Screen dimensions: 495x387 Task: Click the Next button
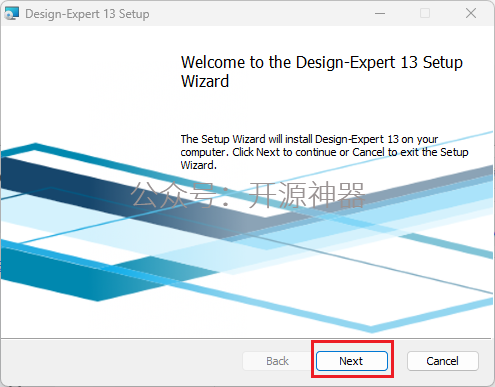[x=352, y=361]
